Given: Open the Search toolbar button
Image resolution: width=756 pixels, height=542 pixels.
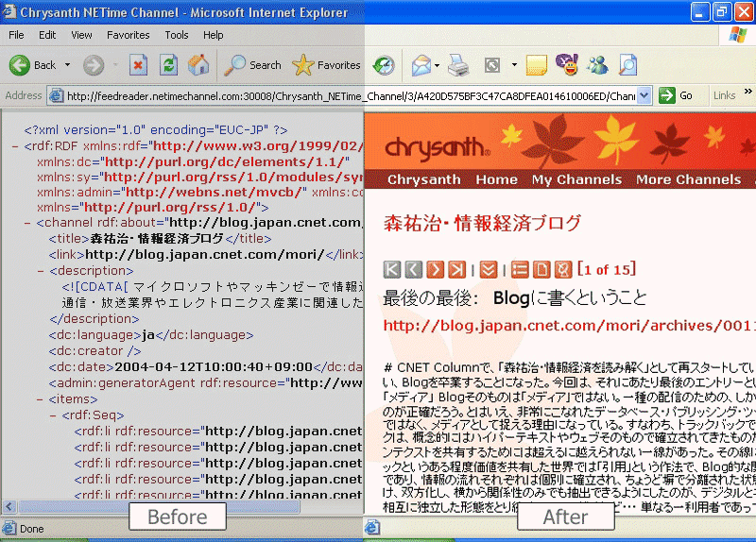Looking at the screenshot, I should 253,65.
